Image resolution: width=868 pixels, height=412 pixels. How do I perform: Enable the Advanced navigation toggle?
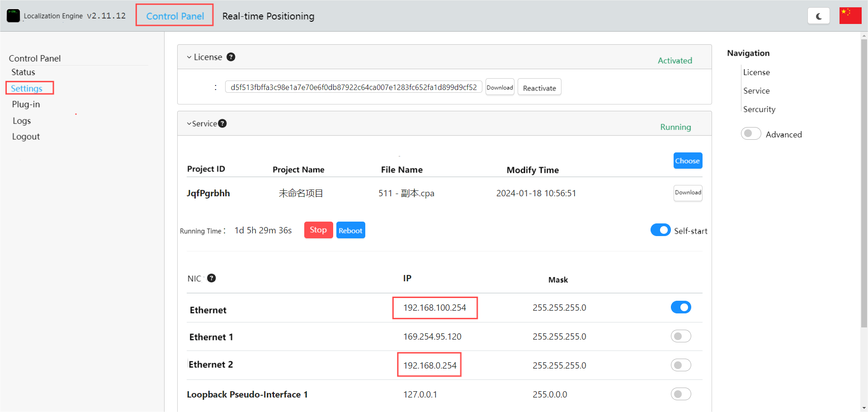click(750, 134)
